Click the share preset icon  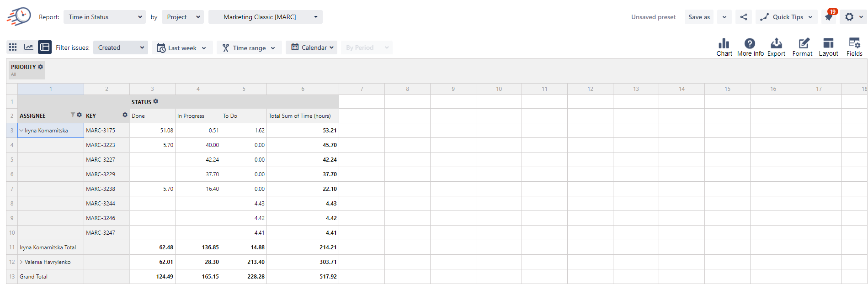click(744, 17)
